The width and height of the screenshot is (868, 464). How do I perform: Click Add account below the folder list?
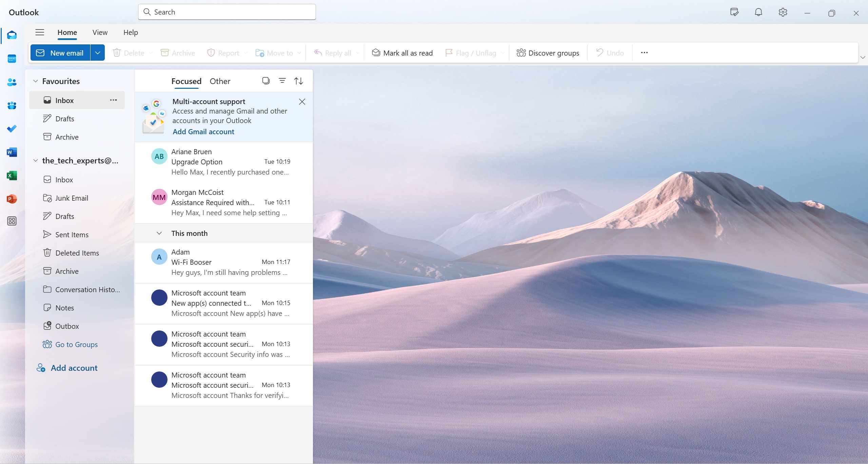(x=74, y=367)
